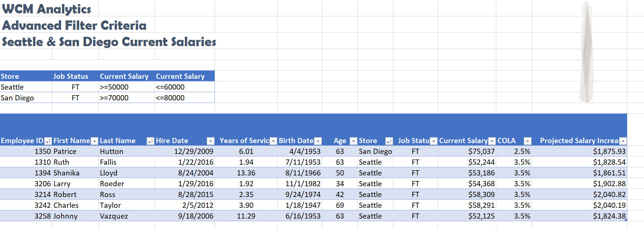Select projected increase cell '$1,824.38'
This screenshot has width=644, height=229.
coord(579,216)
